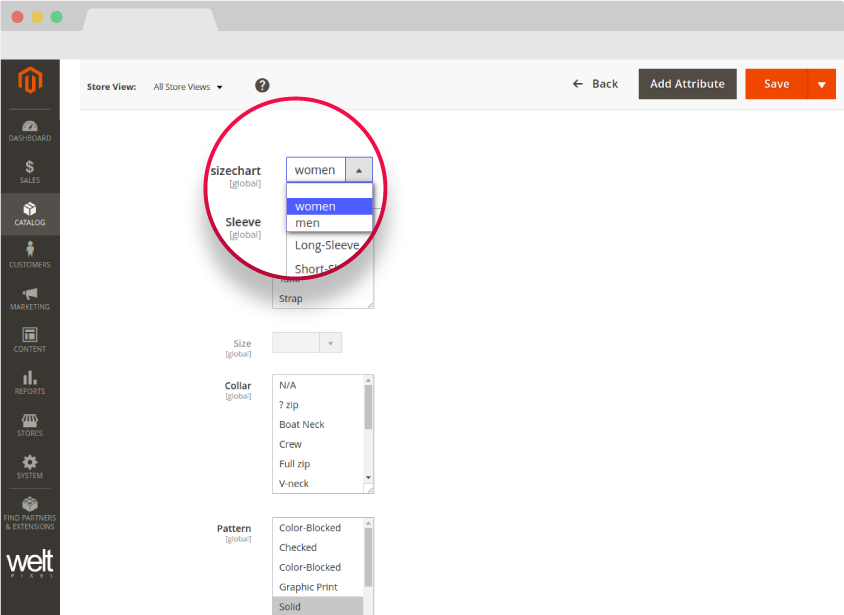Select 'Boat Neck' in Collar list
The width and height of the screenshot is (844, 615).
point(302,425)
